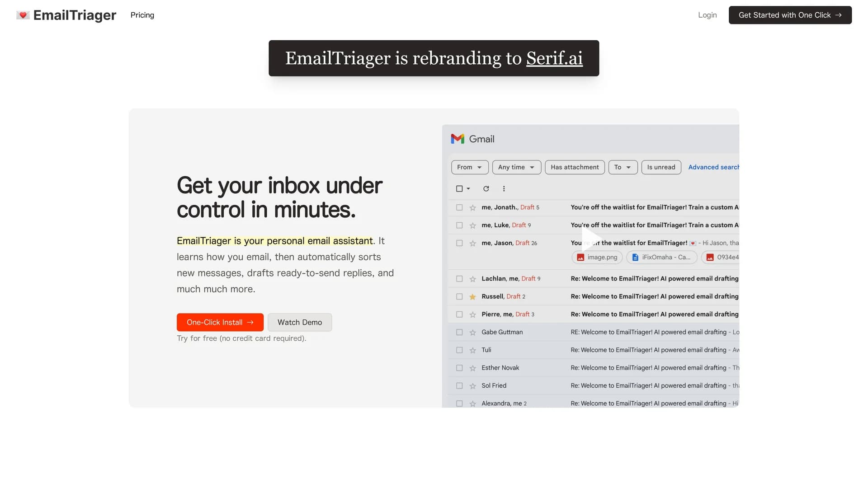This screenshot has height=488, width=868.
Task: Star the 'me, Jason' email
Action: (x=472, y=243)
